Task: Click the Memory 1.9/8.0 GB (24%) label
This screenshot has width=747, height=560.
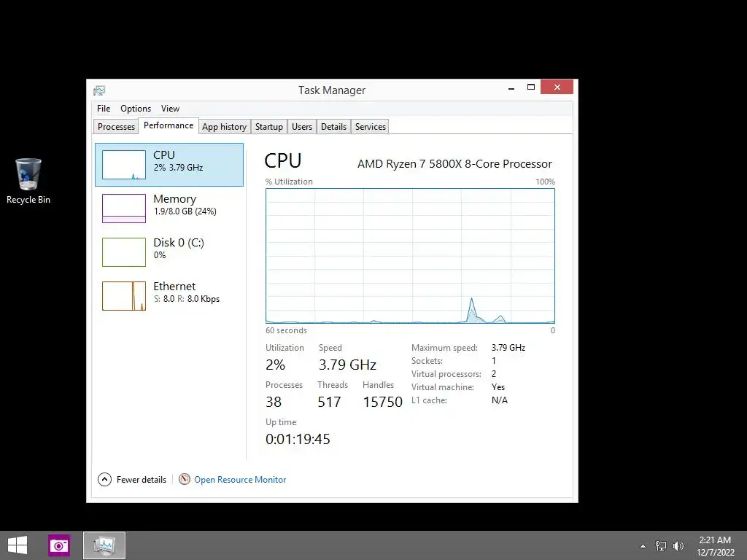Action: tap(185, 205)
